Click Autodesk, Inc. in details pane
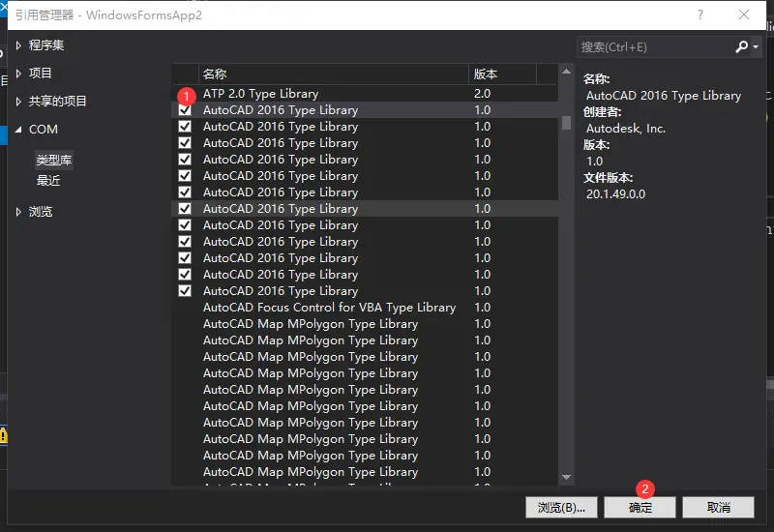 tap(626, 129)
